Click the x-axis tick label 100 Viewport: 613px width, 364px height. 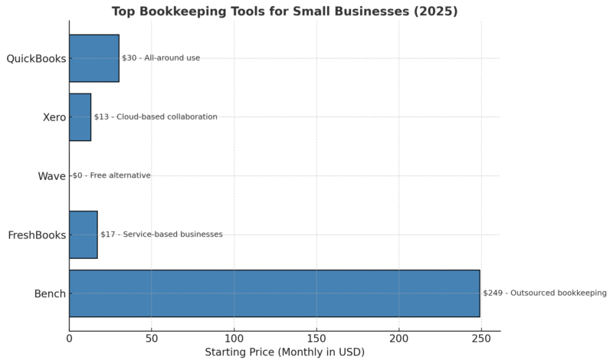(x=234, y=339)
